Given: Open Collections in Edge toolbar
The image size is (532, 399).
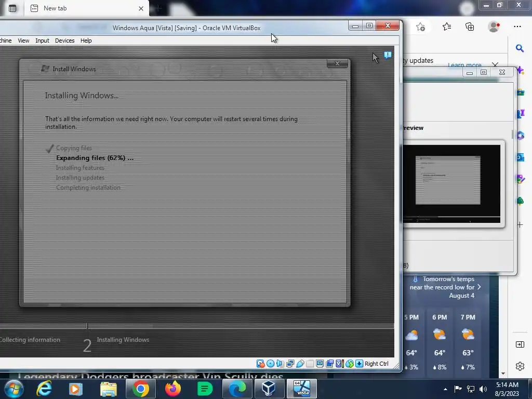Looking at the screenshot, I should click(x=470, y=27).
